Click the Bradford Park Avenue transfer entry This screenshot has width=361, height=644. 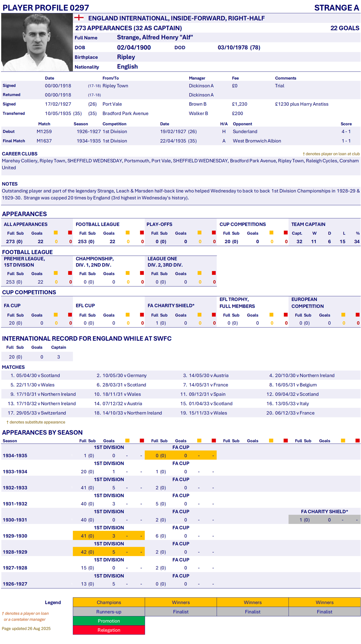(x=125, y=114)
